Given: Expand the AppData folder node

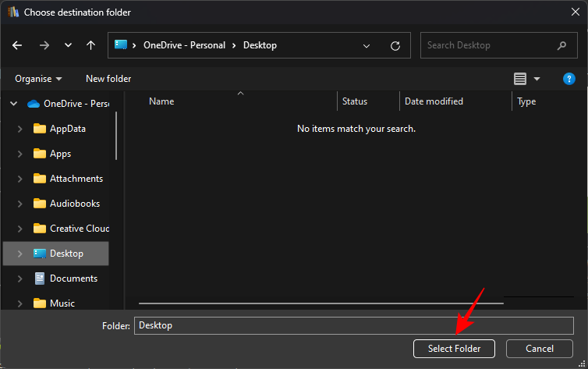Looking at the screenshot, I should click(20, 129).
